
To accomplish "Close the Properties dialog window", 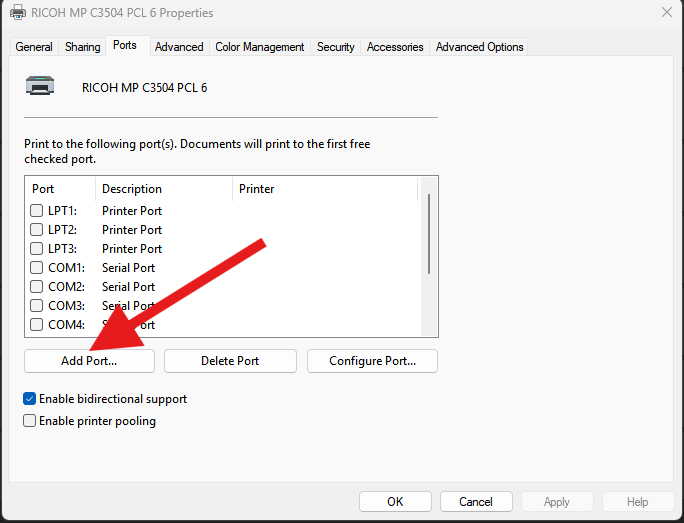I will click(667, 12).
